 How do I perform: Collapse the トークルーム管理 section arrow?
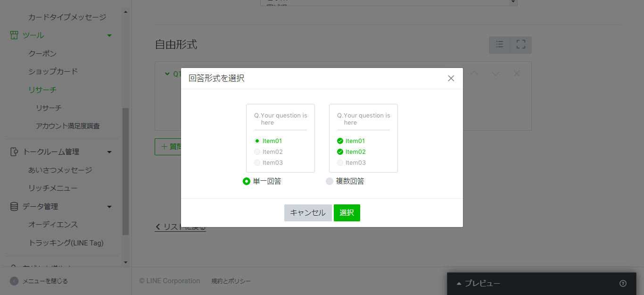(109, 152)
